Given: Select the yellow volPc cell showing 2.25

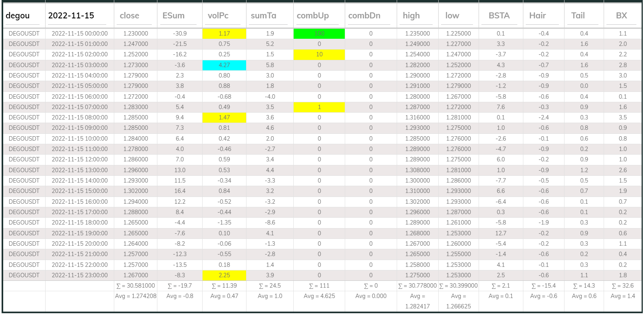Looking at the screenshot, I should click(x=224, y=275).
